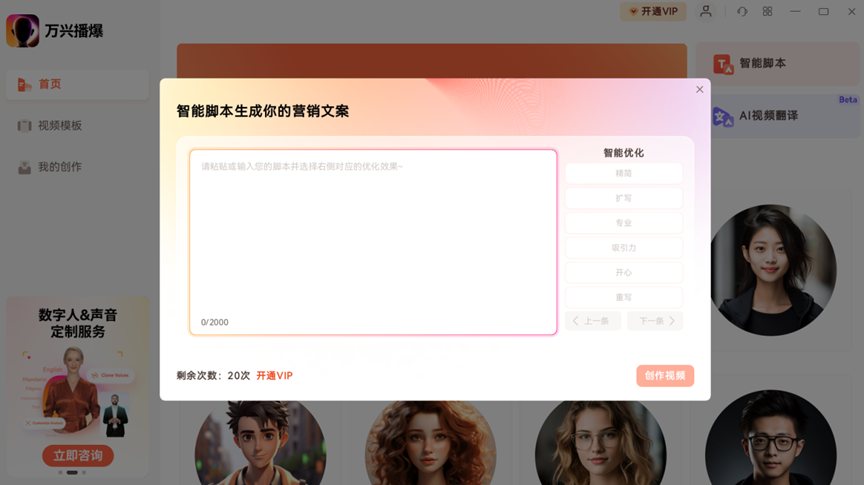Click the script text input area
This screenshot has height=485, width=864.
coord(373,242)
